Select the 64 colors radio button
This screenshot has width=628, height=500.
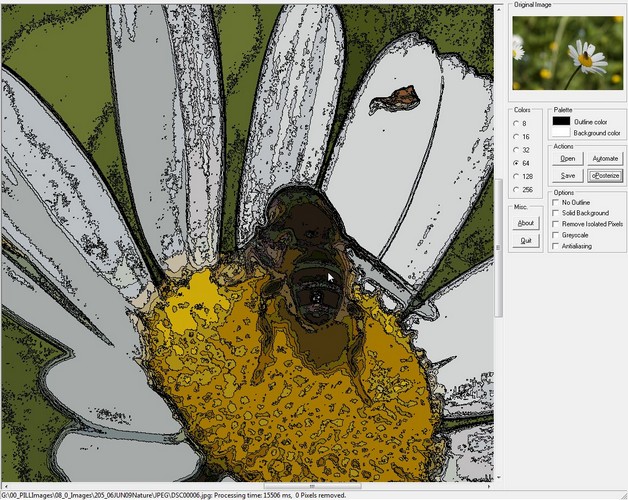(x=516, y=162)
